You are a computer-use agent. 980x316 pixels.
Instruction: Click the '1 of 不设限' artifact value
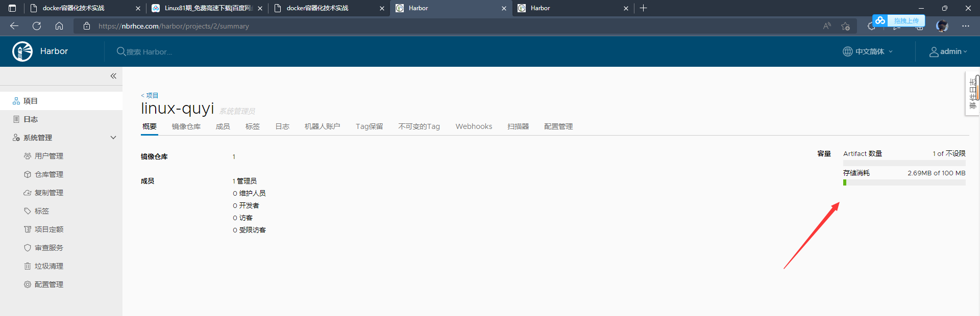949,153
